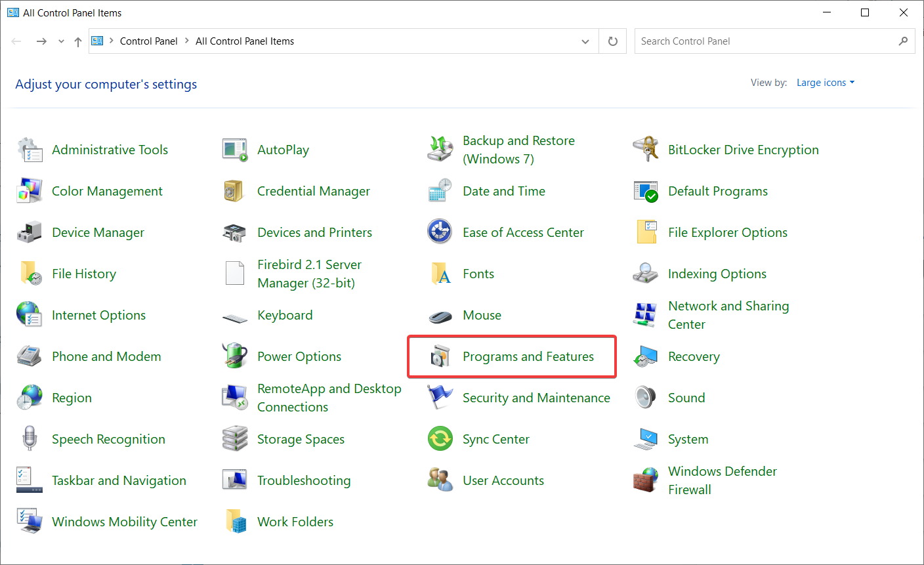Screen dimensions: 924x565
Task: Click the Indexing Options magnifier icon
Action: [646, 274]
